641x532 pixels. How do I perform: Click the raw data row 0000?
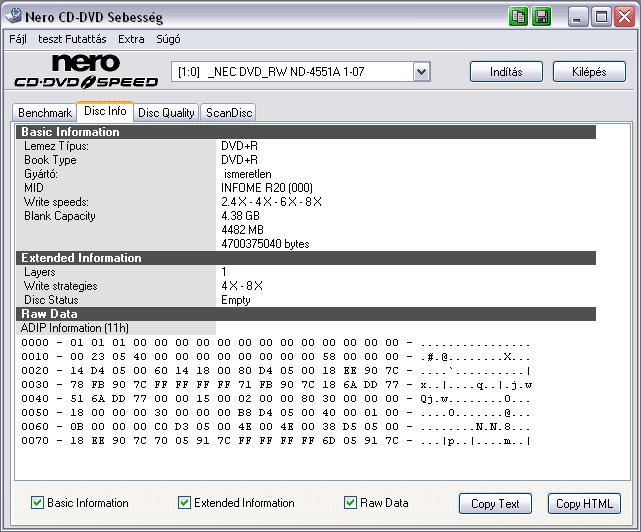tap(276, 343)
